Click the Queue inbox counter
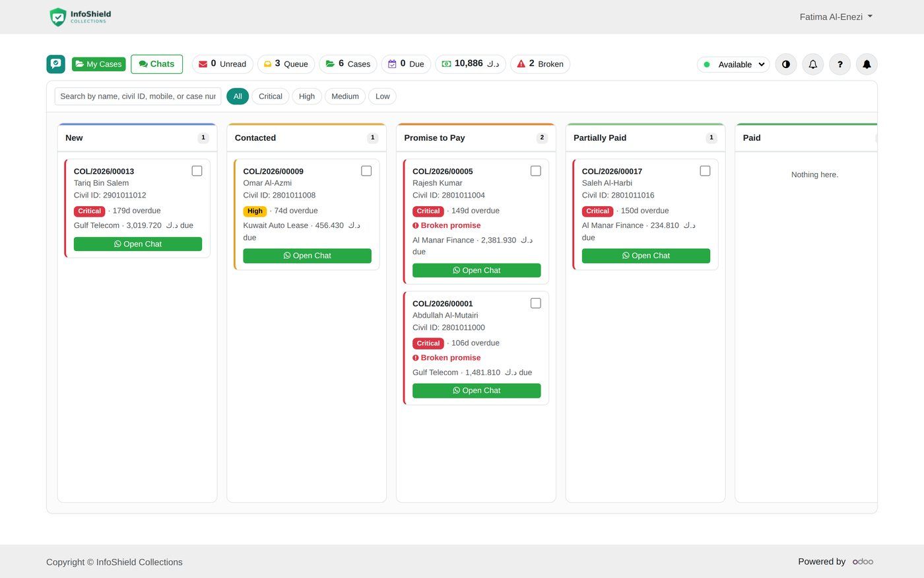The width and height of the screenshot is (924, 578). click(286, 64)
